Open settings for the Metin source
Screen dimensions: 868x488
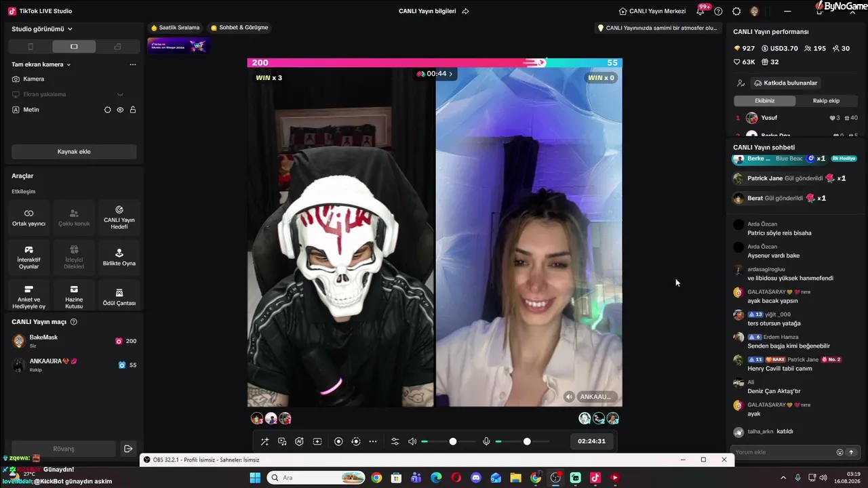107,110
